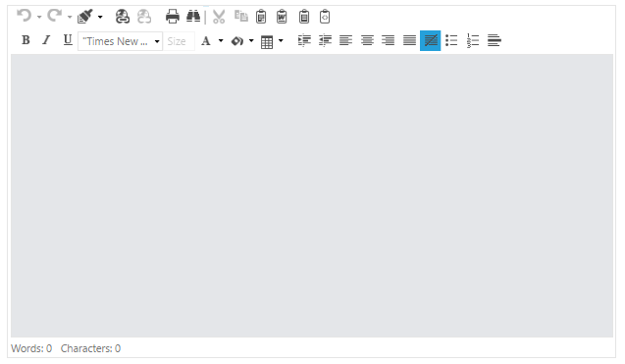Viewport: 625px width, 364px height.
Task: Open the Redo history dropdown arrow
Action: 70,17
